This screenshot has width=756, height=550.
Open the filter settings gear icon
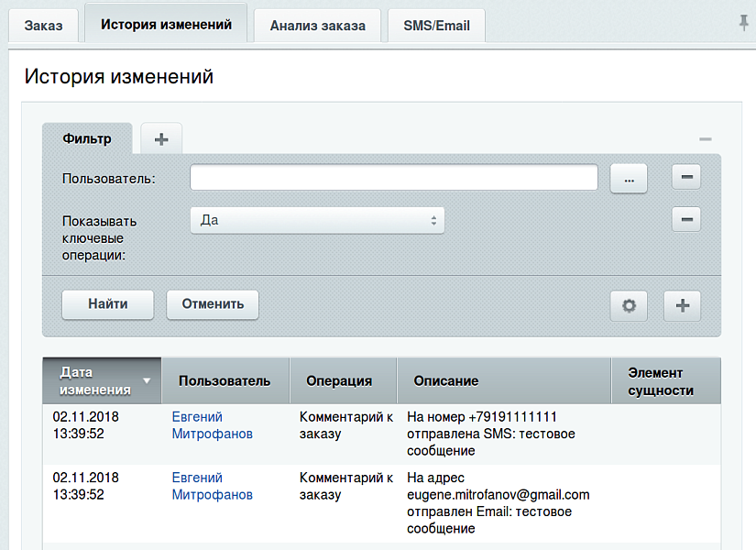point(629,305)
